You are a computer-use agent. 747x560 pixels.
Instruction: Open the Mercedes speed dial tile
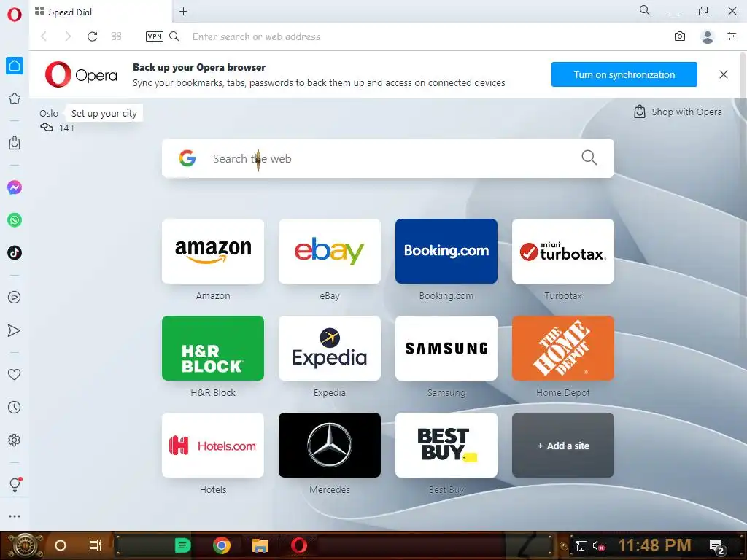click(x=330, y=446)
